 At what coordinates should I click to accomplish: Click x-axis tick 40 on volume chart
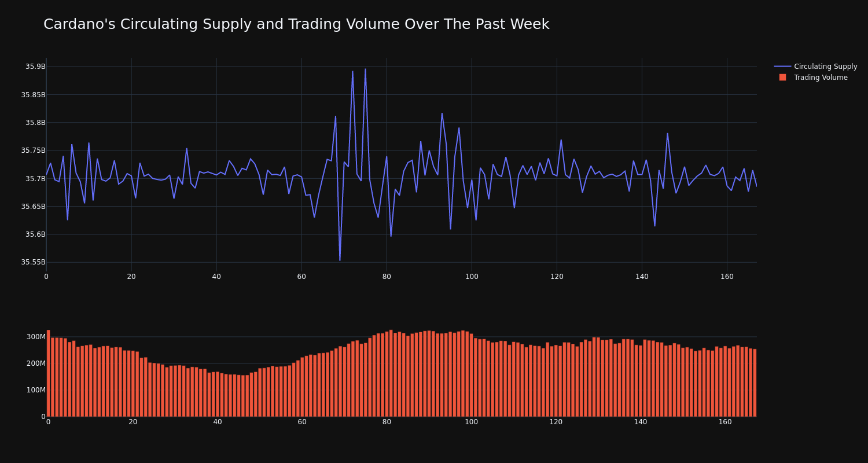[218, 422]
